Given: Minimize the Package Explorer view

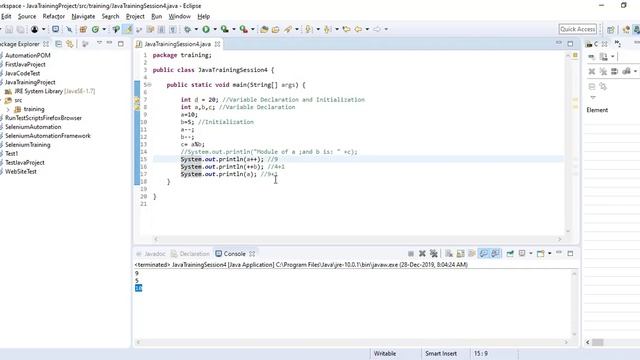Looking at the screenshot, I should [109, 43].
